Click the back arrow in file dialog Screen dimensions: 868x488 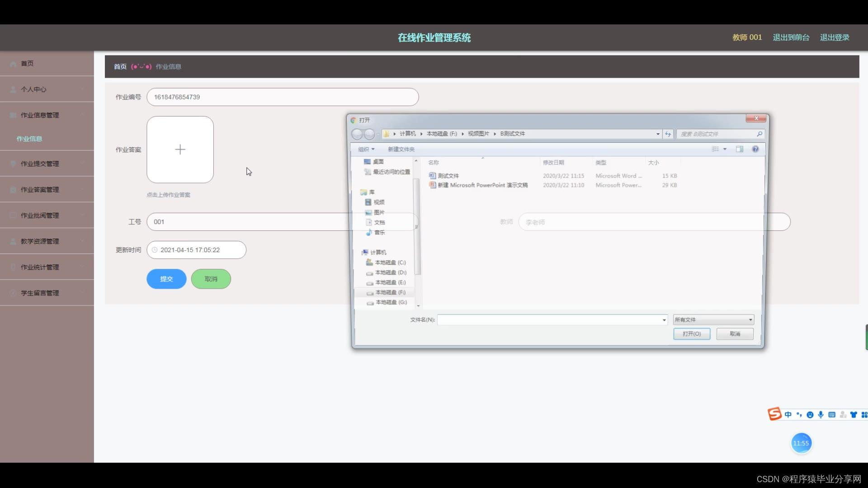[x=357, y=134]
